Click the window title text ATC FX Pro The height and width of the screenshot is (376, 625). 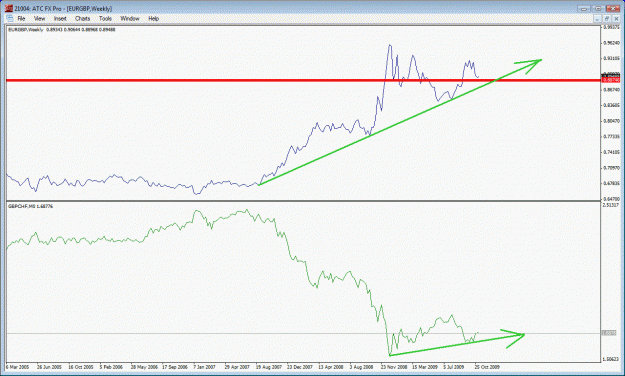47,8
